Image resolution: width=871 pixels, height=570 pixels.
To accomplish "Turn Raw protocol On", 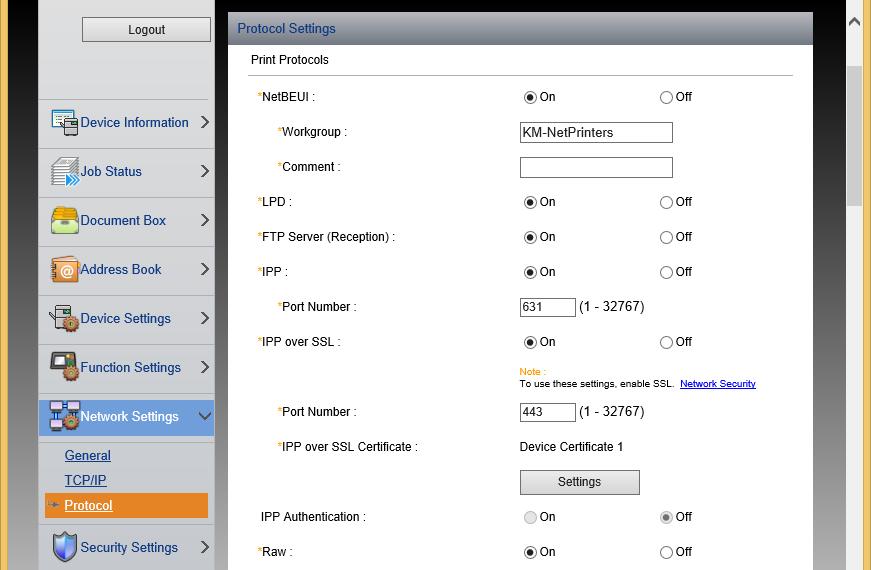I will 530,552.
